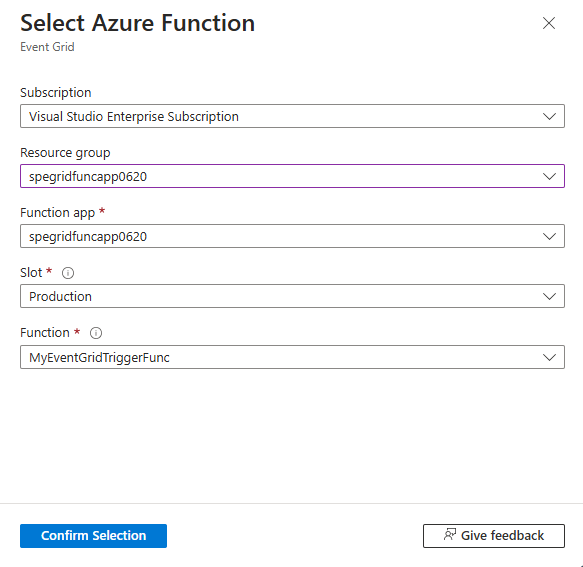
Task: Click the Give feedback button
Action: tap(494, 536)
